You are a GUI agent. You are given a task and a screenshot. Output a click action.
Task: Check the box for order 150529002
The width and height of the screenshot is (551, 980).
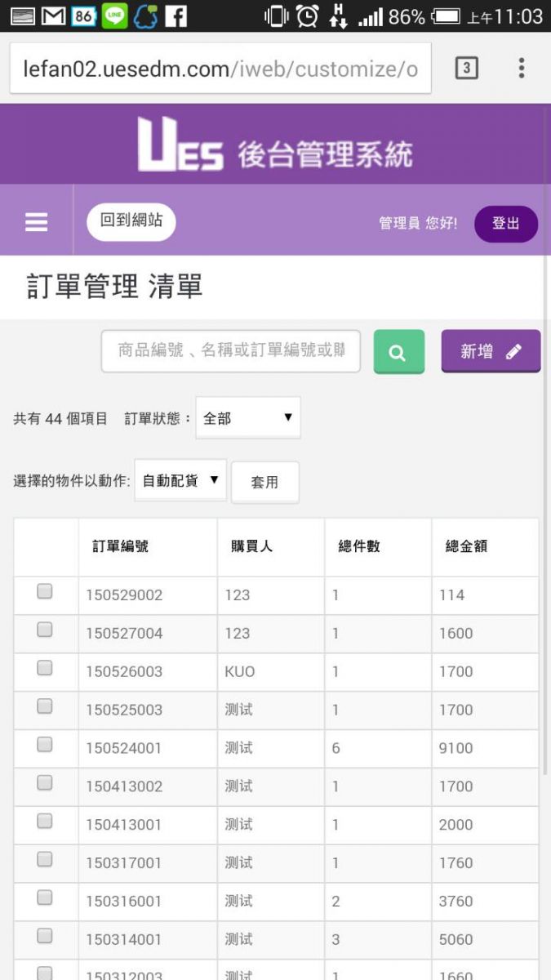[x=45, y=592]
